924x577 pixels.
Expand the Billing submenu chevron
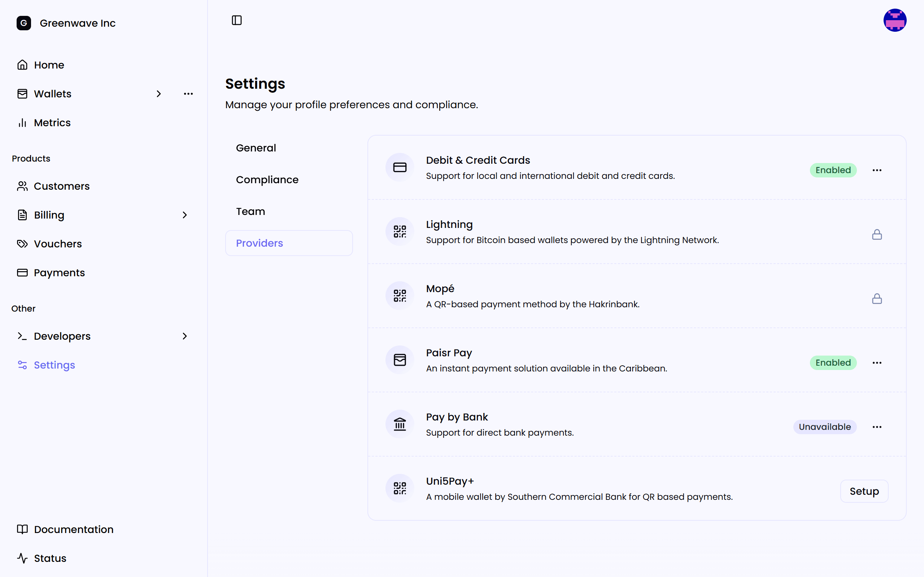point(185,215)
